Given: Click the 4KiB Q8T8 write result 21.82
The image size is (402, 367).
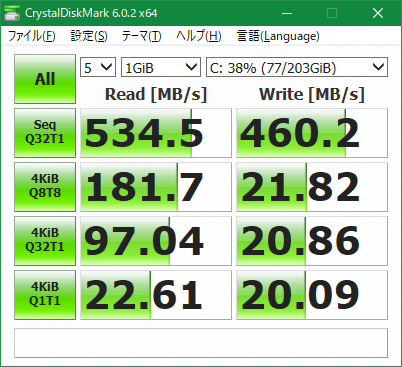Looking at the screenshot, I should (312, 187).
